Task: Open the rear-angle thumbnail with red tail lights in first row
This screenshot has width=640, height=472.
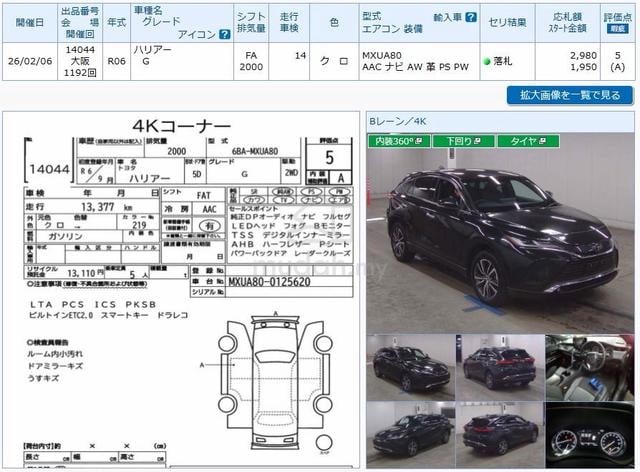Action: tap(500, 367)
